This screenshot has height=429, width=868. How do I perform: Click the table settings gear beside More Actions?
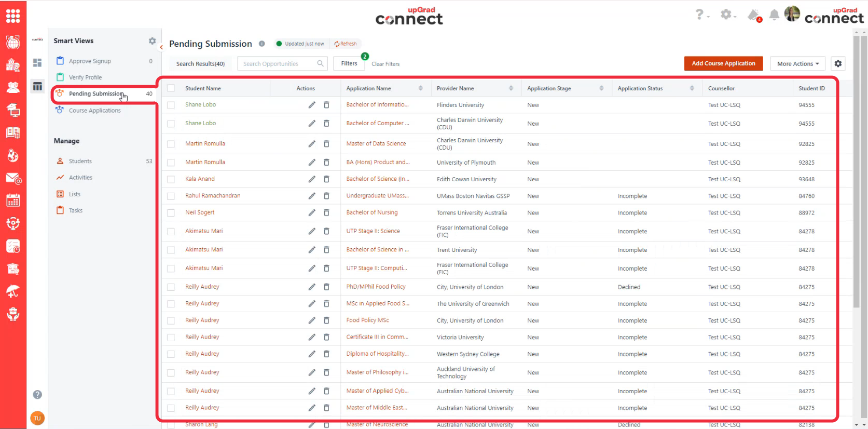(838, 64)
